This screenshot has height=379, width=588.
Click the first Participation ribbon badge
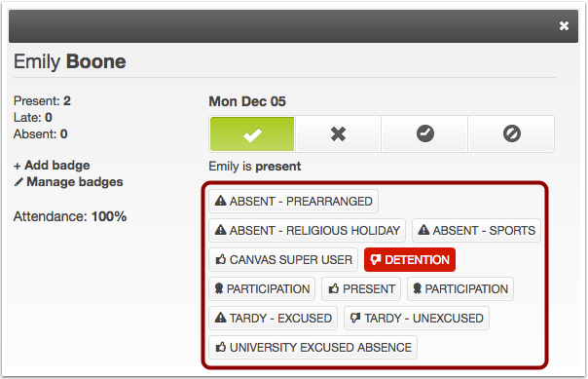[x=262, y=289]
